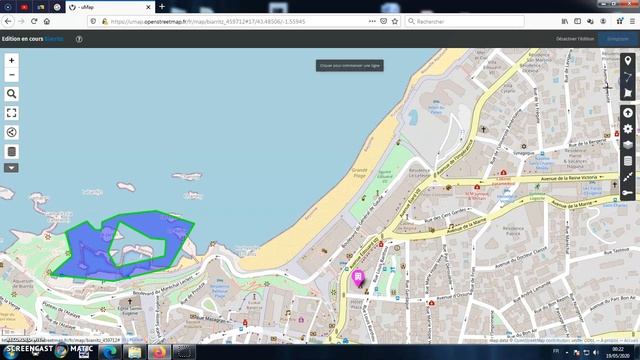Click the 'Désactiver l'édition' link
640x360 pixels.
pos(575,39)
